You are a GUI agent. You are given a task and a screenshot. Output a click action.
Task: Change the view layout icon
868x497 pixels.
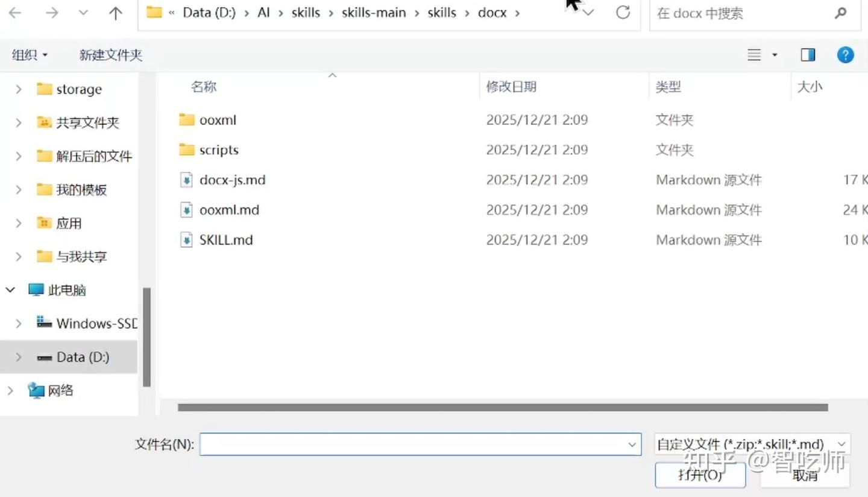[754, 55]
